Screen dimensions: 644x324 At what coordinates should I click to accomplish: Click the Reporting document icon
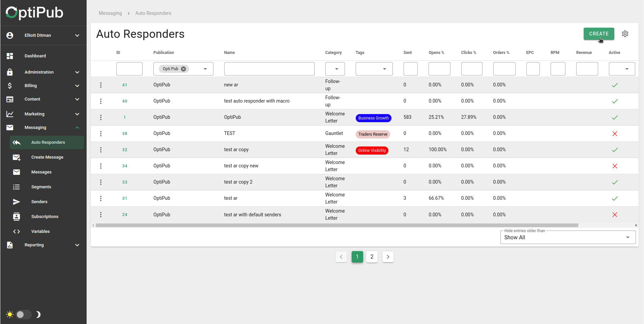[10, 245]
